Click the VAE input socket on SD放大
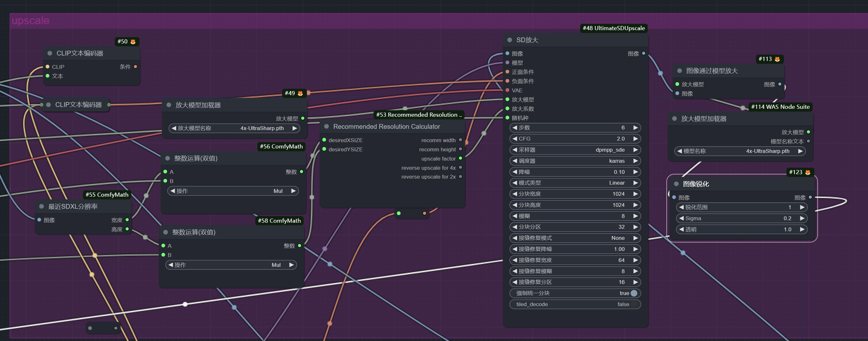Screen dimensions: 868x341 pos(507,90)
